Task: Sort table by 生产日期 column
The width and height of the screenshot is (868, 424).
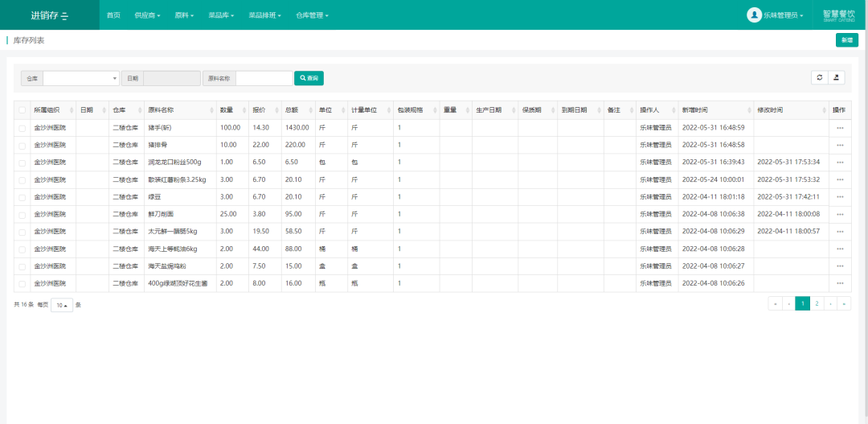Action: point(495,110)
